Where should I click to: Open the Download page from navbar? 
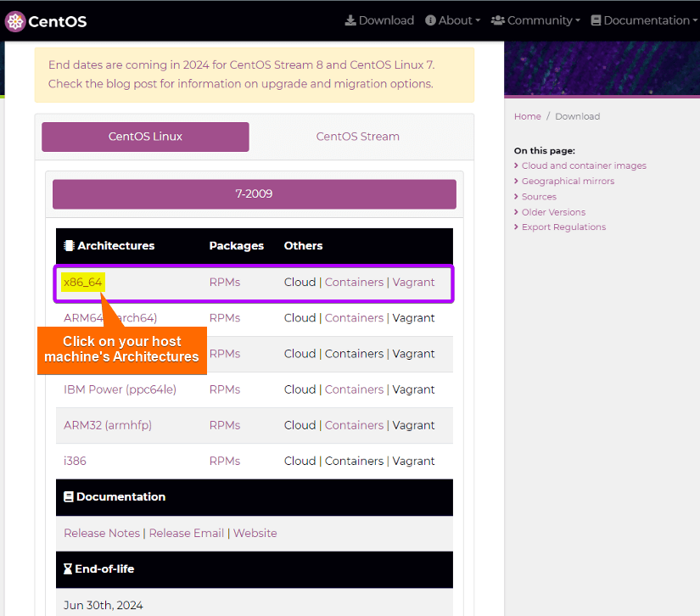pos(379,20)
